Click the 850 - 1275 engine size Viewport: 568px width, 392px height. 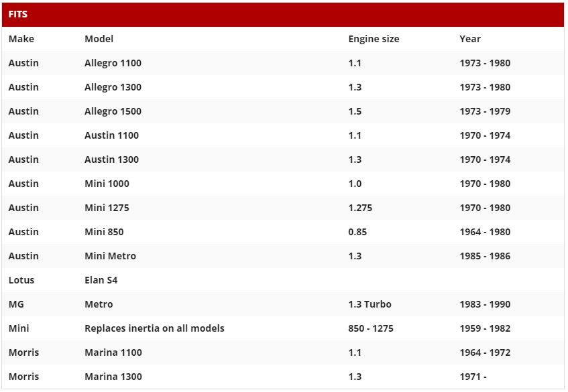tap(371, 328)
